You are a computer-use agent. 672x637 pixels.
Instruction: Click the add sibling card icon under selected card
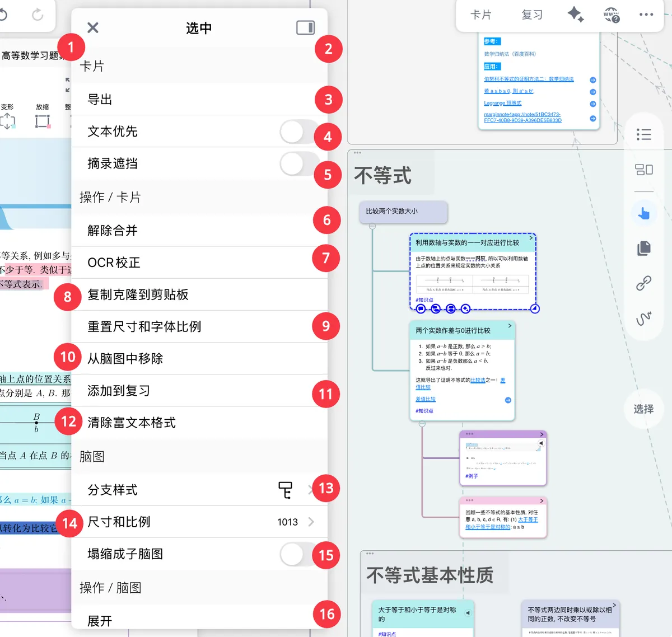tap(451, 309)
